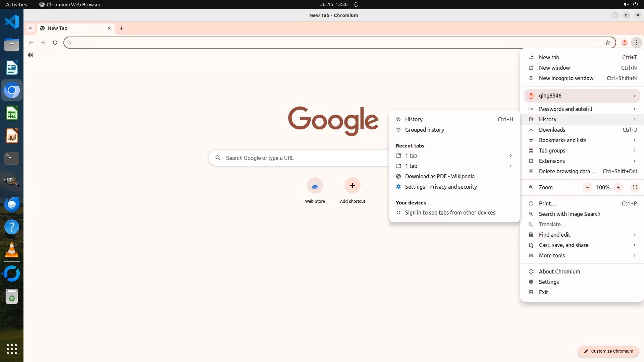
Task: Open the Web Store shortcut
Action: click(x=315, y=186)
